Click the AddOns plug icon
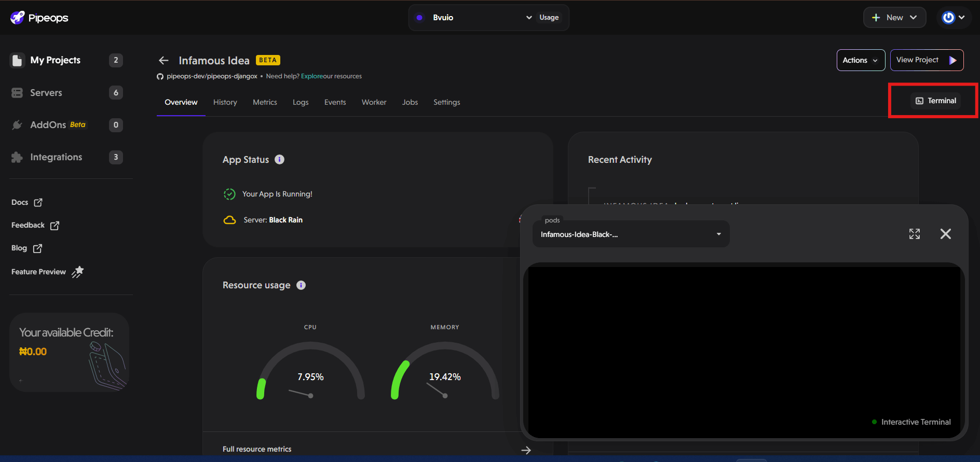The image size is (980, 462). 17,125
